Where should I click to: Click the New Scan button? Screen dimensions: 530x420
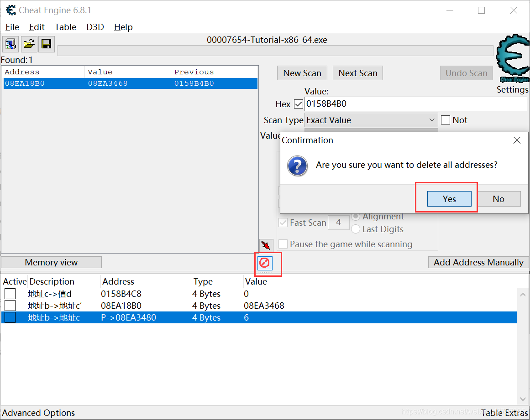coord(302,73)
